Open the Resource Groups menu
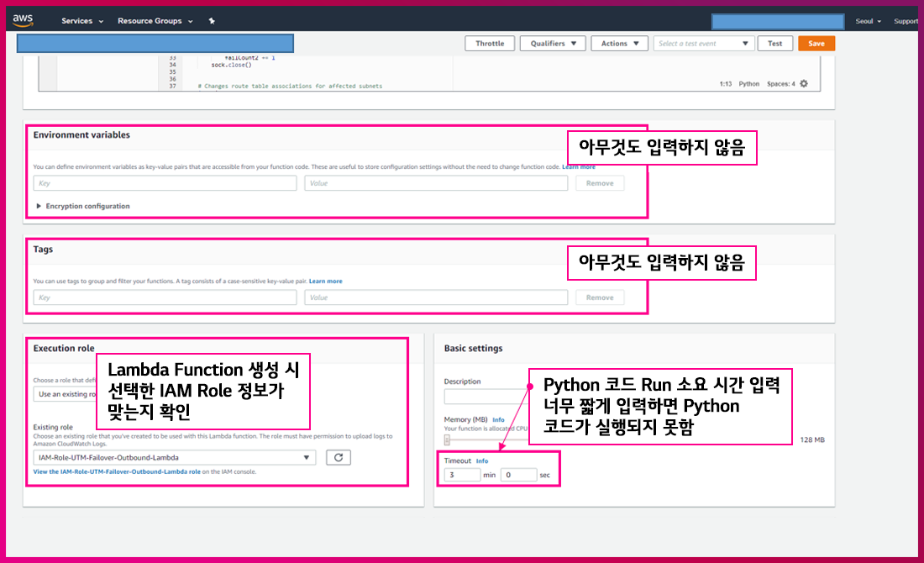The height and width of the screenshot is (563, 924). [x=155, y=21]
